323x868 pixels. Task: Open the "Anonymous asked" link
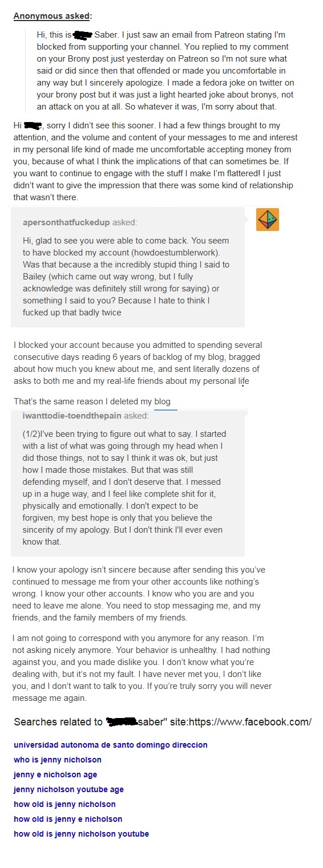click(x=52, y=16)
